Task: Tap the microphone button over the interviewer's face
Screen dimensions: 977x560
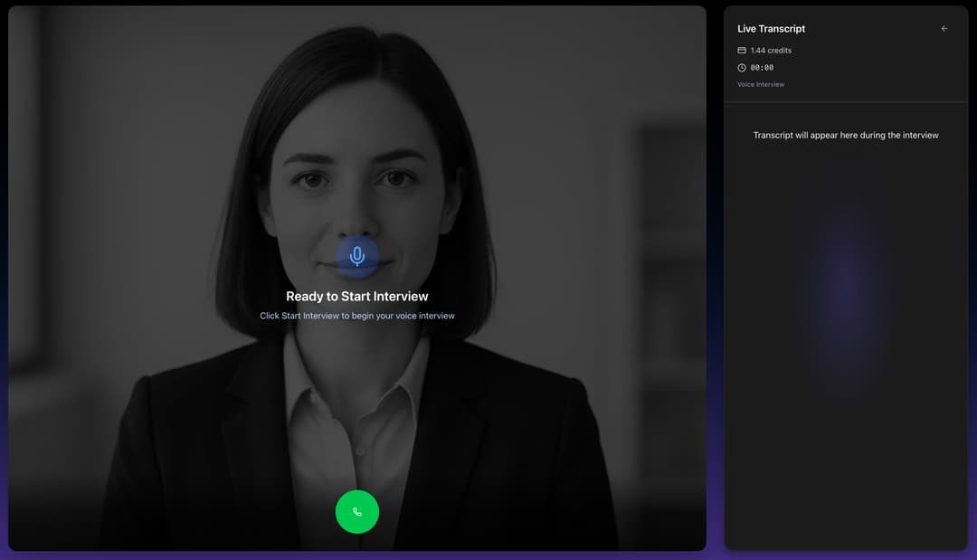Action: tap(357, 257)
